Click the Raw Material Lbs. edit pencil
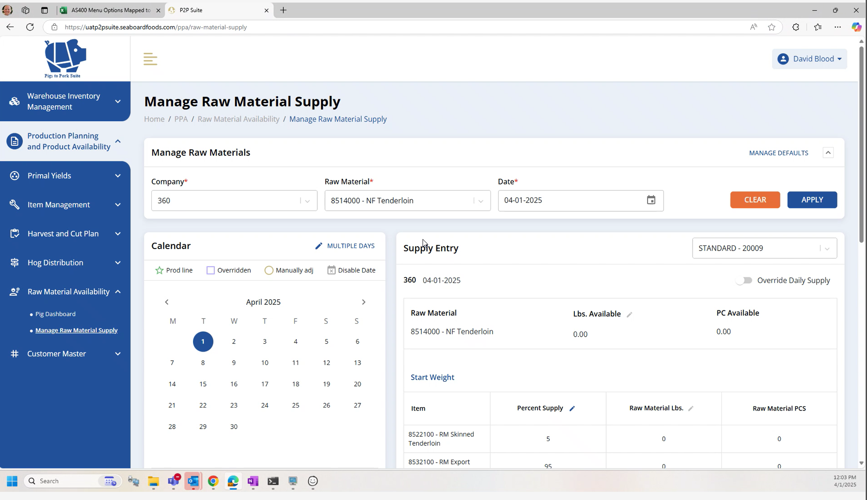 tap(691, 409)
